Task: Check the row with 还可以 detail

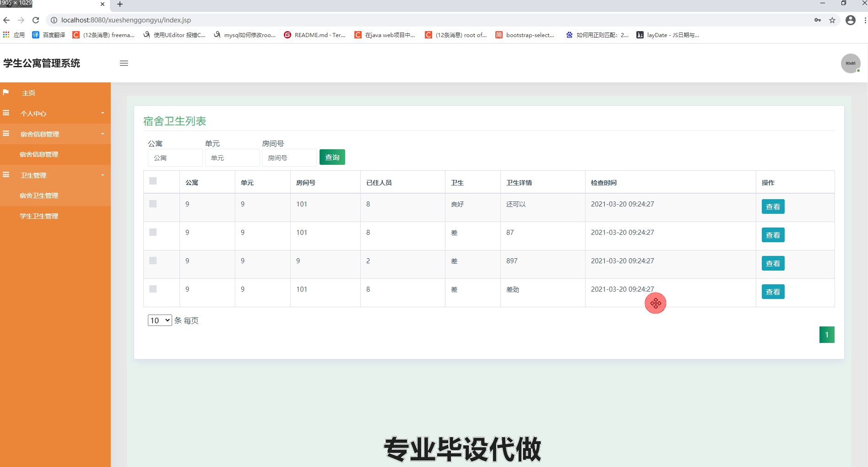Action: 153,204
